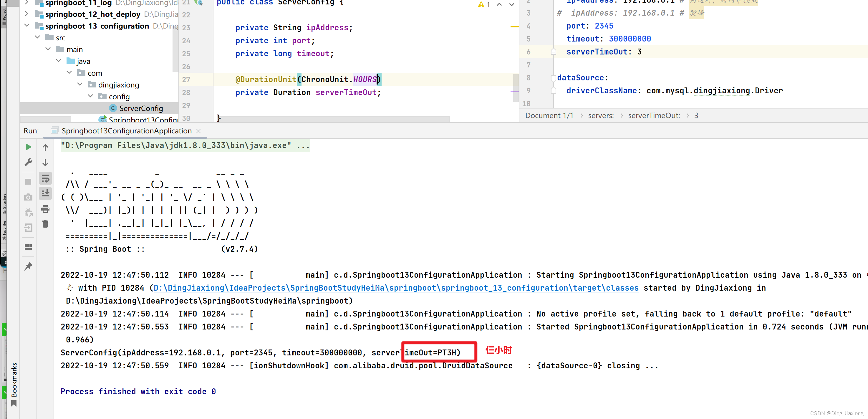Open the Structure tool window stripe
The image size is (868, 419).
[4, 203]
